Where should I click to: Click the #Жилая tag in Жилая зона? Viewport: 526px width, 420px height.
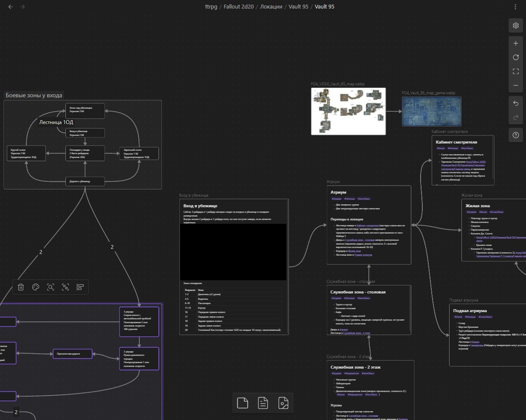pos(483,212)
